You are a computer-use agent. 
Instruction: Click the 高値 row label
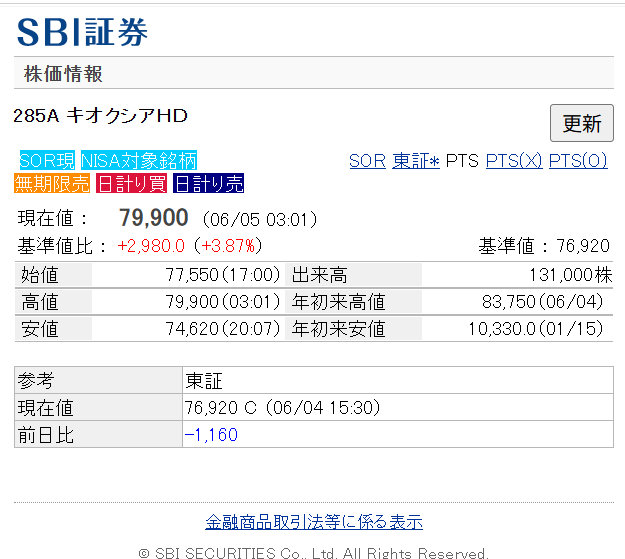click(53, 302)
